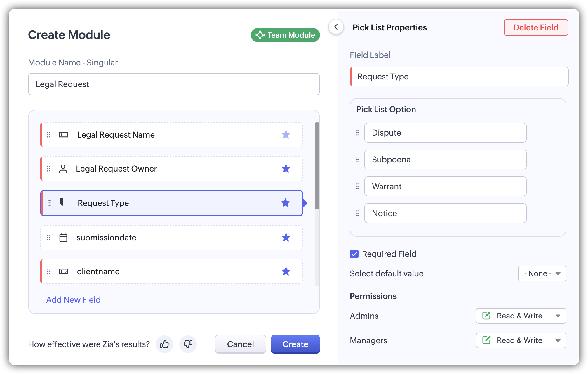Click drag handle beside Dispute option
Screen dimensions: 588x374
pos(358,133)
